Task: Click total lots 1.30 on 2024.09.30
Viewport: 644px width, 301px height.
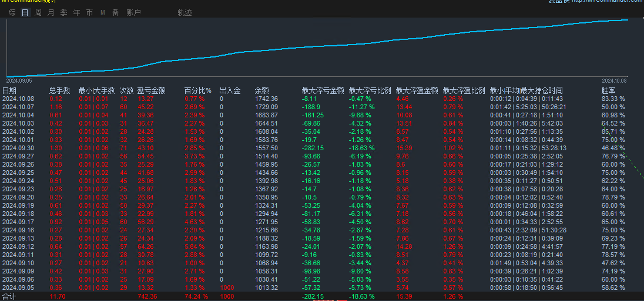Action: click(x=56, y=148)
